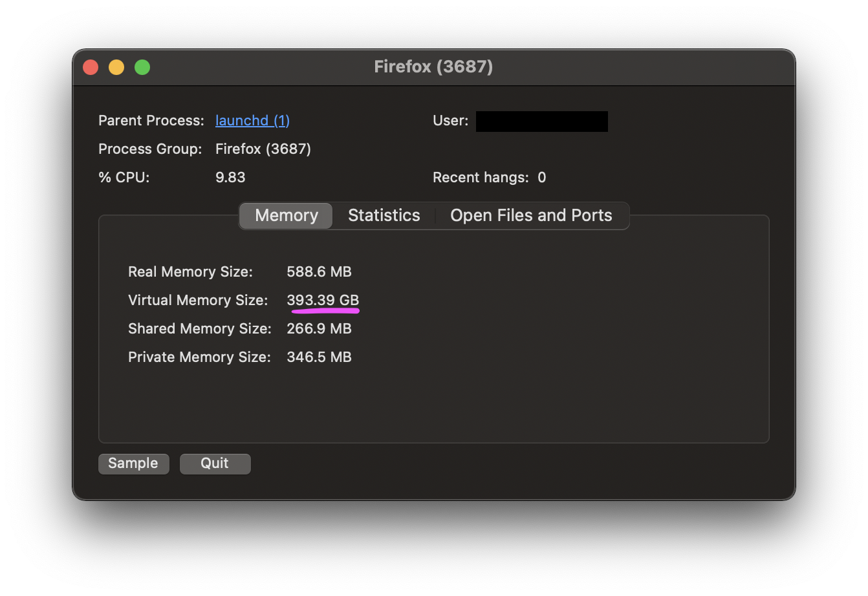Select the Shared Memory Size value 266.9 MB
This screenshot has height=596, width=868.
tap(319, 329)
